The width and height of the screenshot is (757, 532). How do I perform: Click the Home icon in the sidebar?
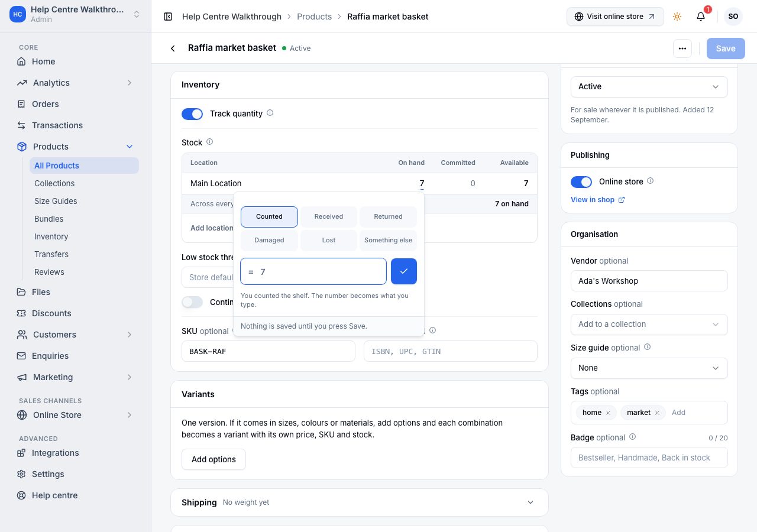pos(22,61)
